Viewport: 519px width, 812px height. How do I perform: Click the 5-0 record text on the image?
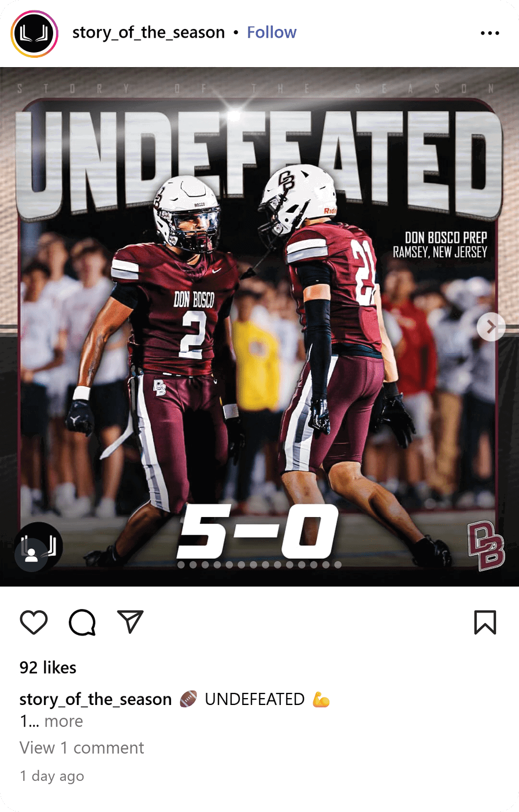pos(257,532)
